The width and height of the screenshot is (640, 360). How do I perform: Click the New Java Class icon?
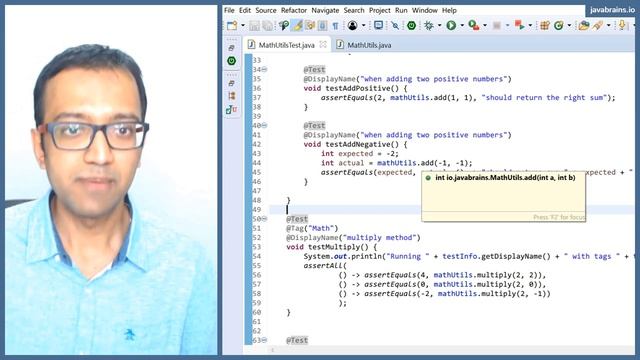point(558,26)
